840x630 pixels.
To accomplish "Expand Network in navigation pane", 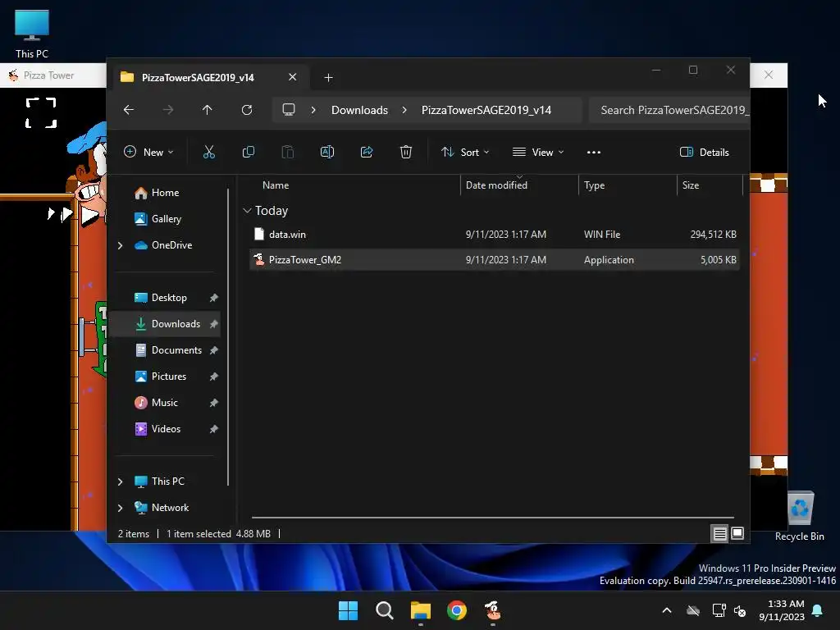I will 120,508.
